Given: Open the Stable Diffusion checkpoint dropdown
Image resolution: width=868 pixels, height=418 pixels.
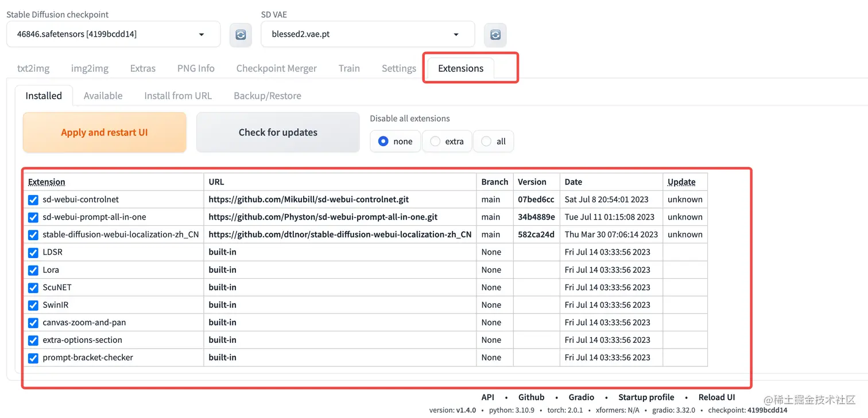Looking at the screenshot, I should [x=113, y=34].
